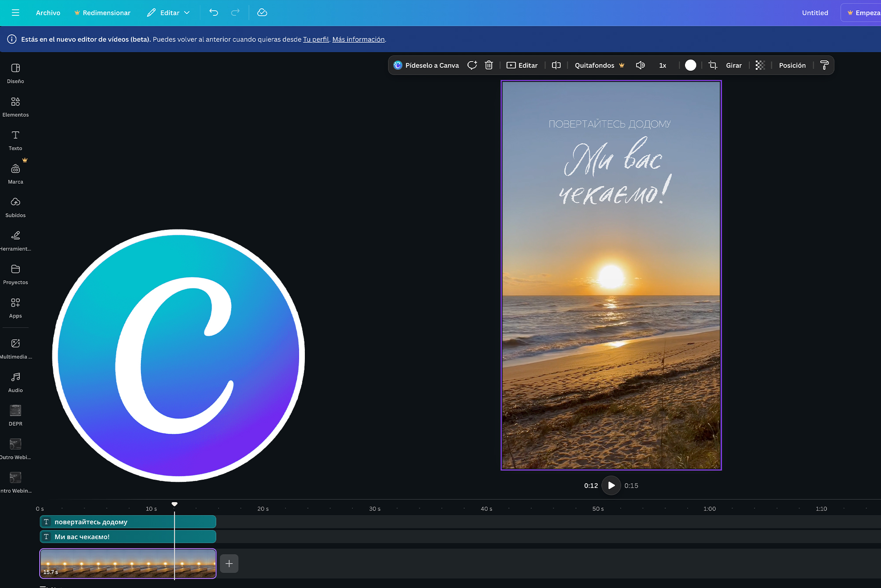Click the crop tool icon
The image size is (881, 588).
713,65
